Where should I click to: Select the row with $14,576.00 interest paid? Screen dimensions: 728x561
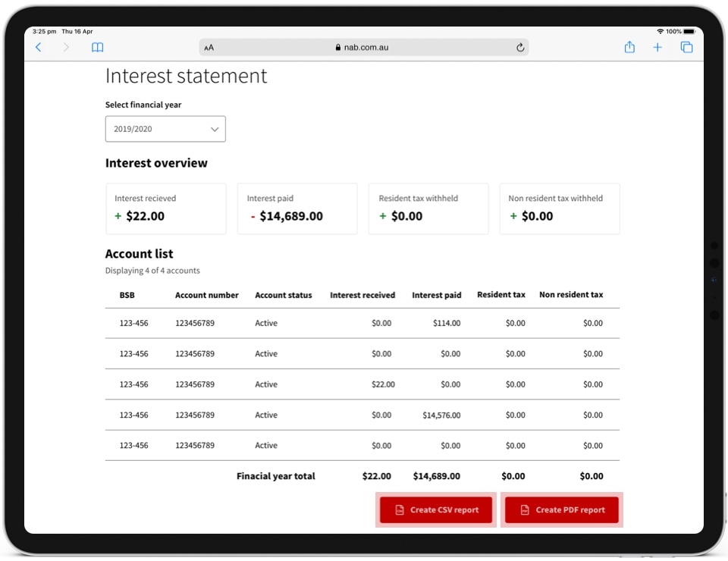click(x=362, y=415)
